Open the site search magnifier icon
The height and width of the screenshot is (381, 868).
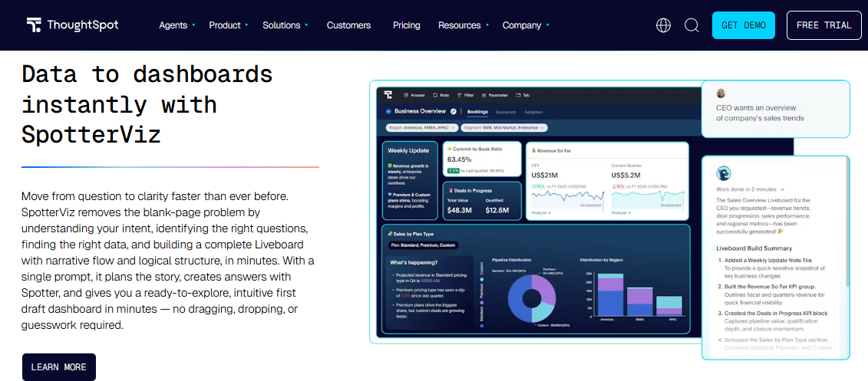coord(691,25)
